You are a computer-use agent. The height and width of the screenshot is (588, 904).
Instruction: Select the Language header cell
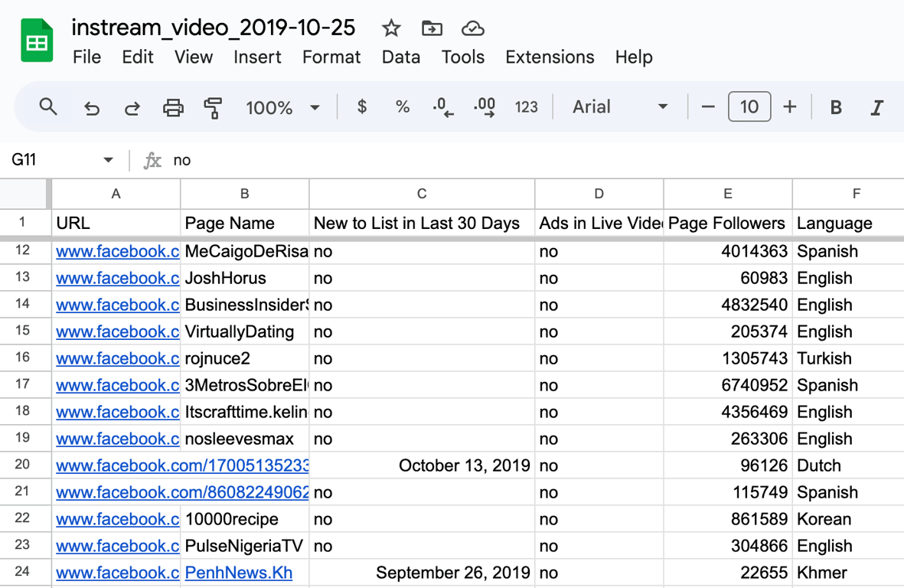[848, 223]
